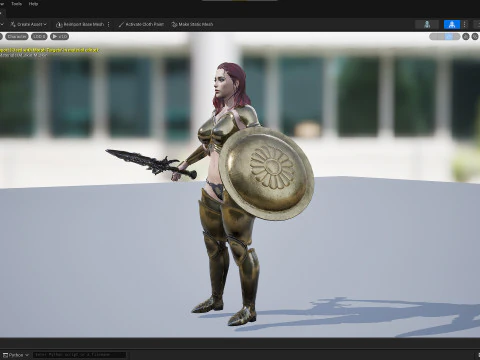
Task: Open Reimport Base Mesh options (three dots)
Action: point(109,24)
